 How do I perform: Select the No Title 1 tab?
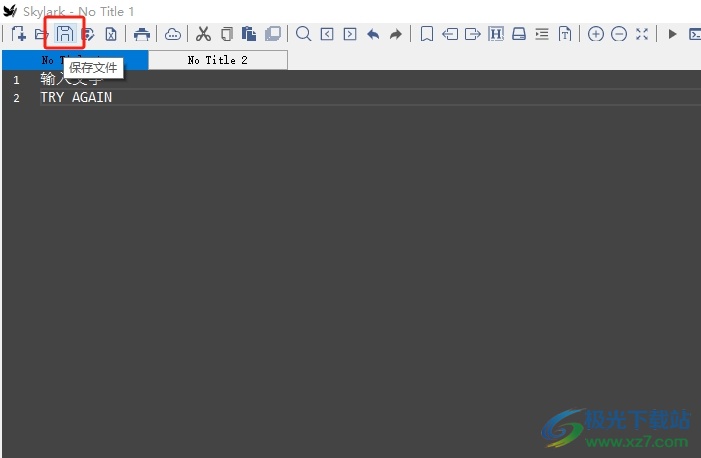(x=75, y=60)
